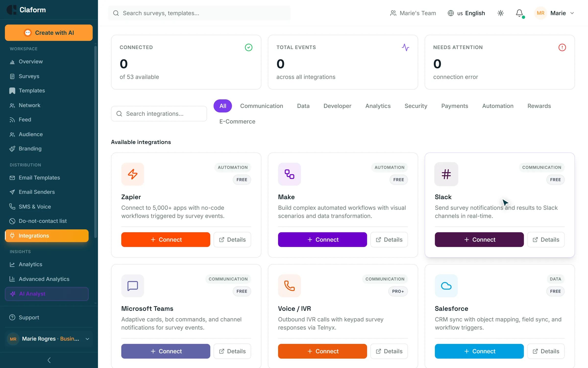588x368 pixels.
Task: Click the Marie's Team people icon
Action: (x=393, y=13)
